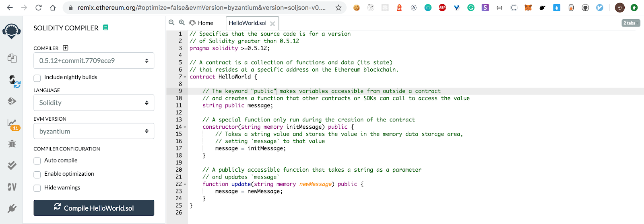Zoom out the editor font
Image resolution: width=644 pixels, height=224 pixels.
(x=171, y=23)
